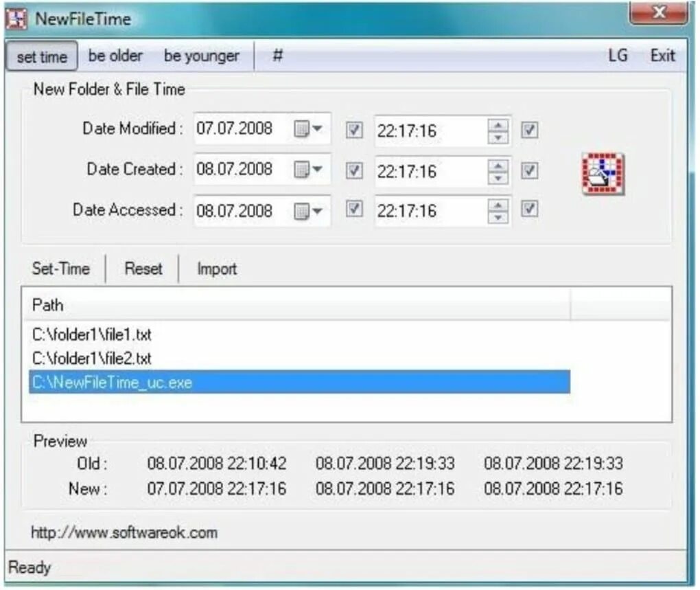
Task: Click the Ready status bar text
Action: 30,567
